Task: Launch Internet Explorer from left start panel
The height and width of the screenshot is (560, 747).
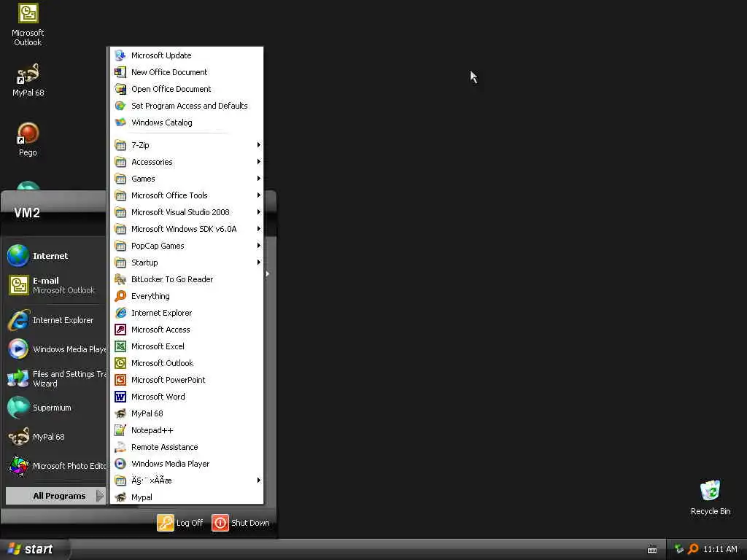Action: coord(55,320)
